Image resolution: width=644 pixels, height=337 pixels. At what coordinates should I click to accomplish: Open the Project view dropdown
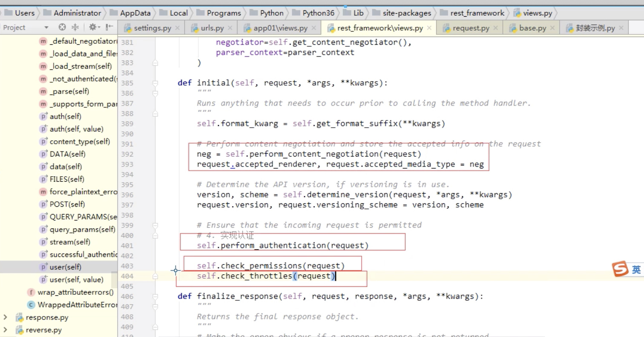[46, 28]
